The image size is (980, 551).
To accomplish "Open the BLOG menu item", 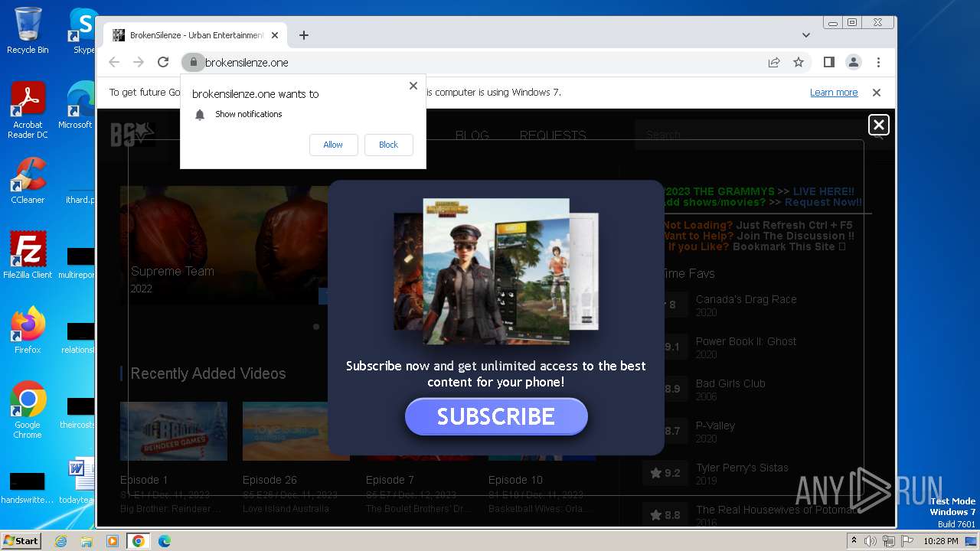I will click(x=472, y=135).
